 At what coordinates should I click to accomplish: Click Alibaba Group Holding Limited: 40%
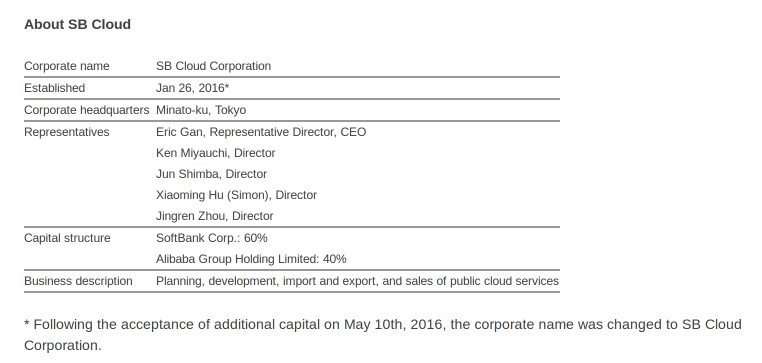(x=251, y=259)
